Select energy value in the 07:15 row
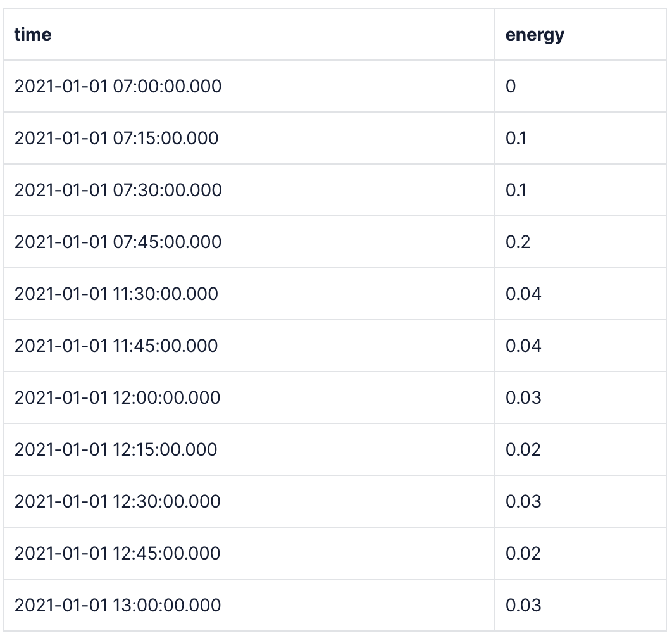The image size is (672, 638). pos(516,139)
